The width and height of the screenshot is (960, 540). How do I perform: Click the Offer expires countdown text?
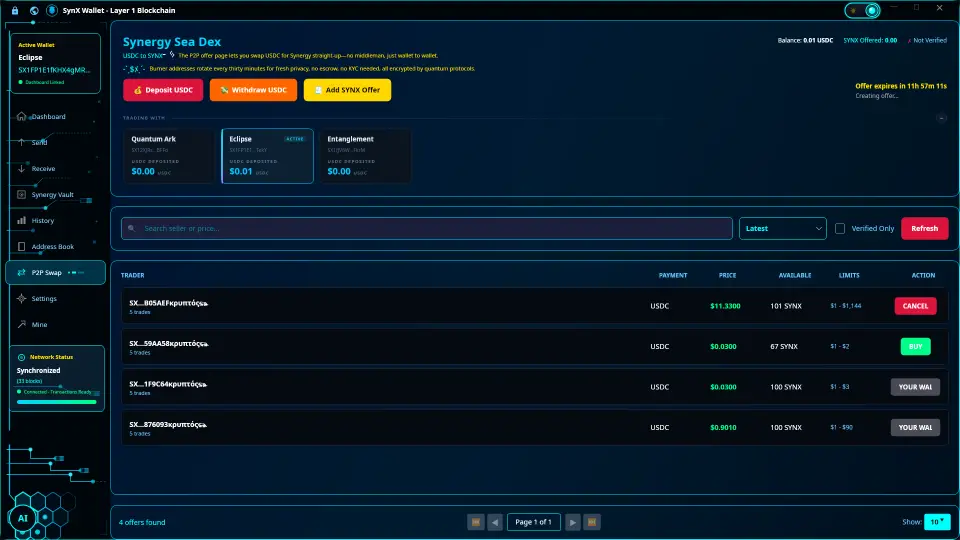[x=901, y=86]
